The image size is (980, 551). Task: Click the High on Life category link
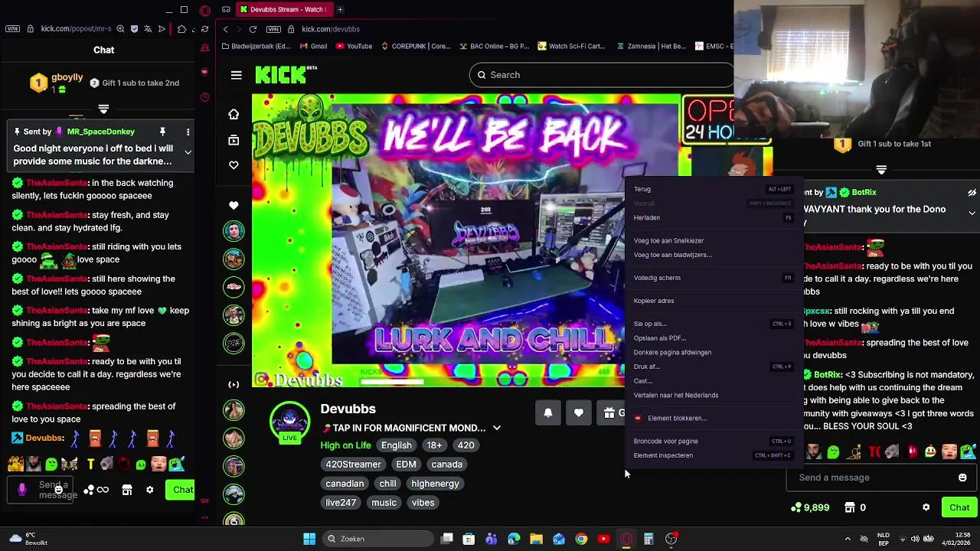coord(345,445)
